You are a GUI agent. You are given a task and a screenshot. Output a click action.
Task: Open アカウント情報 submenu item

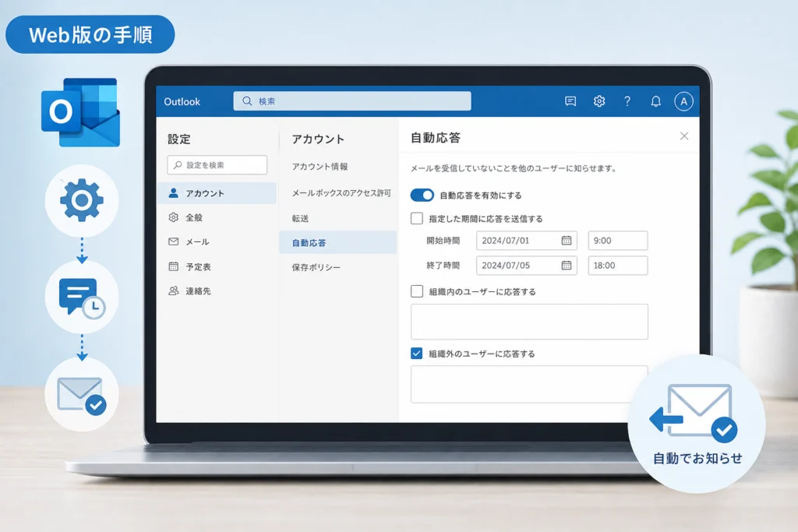coord(320,167)
